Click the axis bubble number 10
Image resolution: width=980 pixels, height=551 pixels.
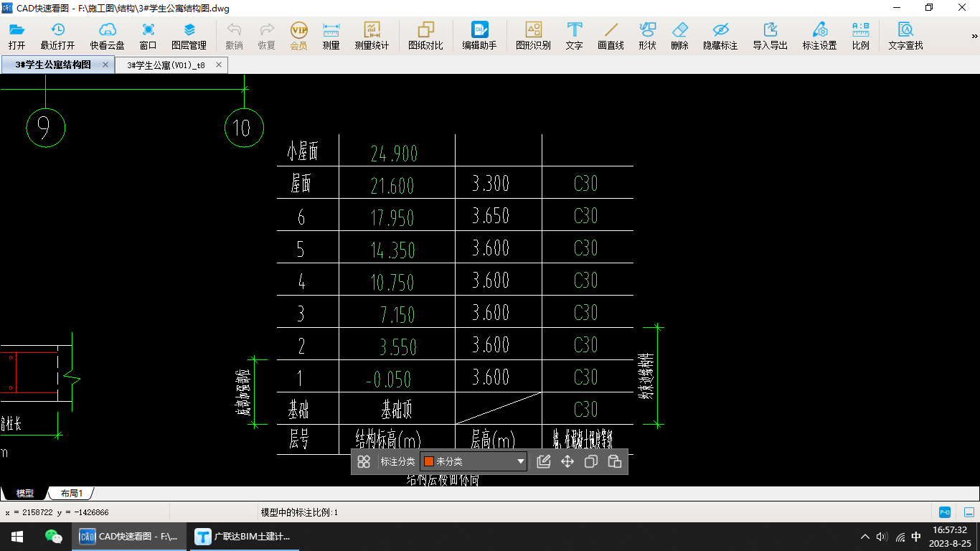coord(243,128)
